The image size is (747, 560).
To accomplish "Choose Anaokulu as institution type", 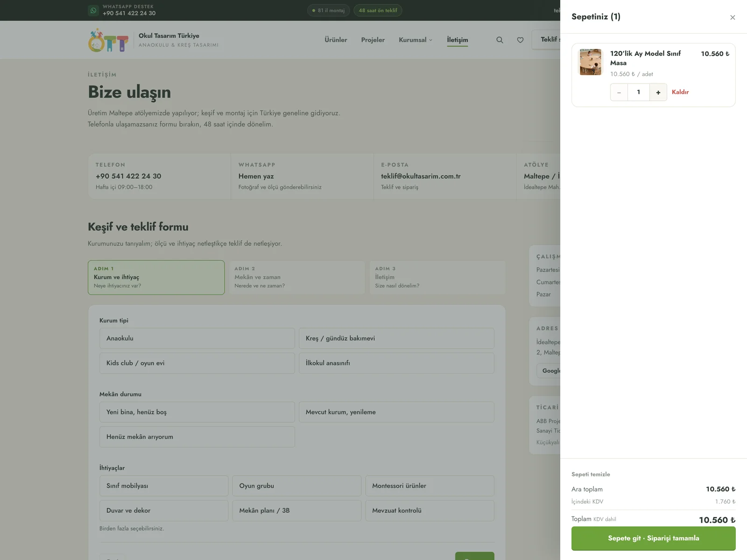I will coord(197,338).
